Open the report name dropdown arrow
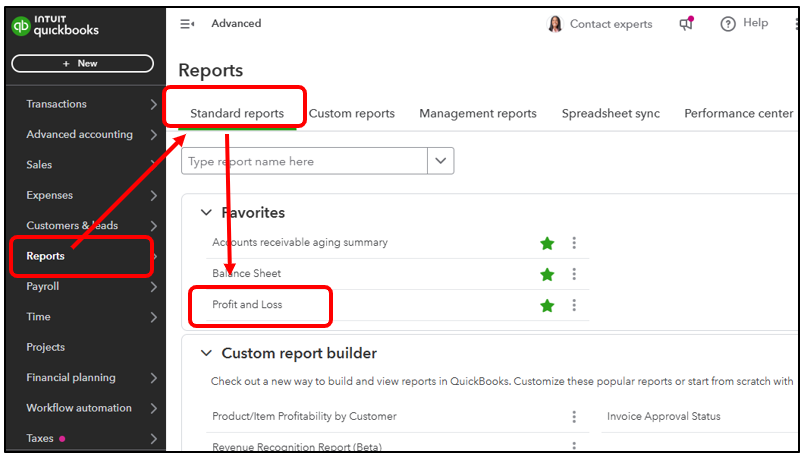The height and width of the screenshot is (459, 805). [441, 161]
